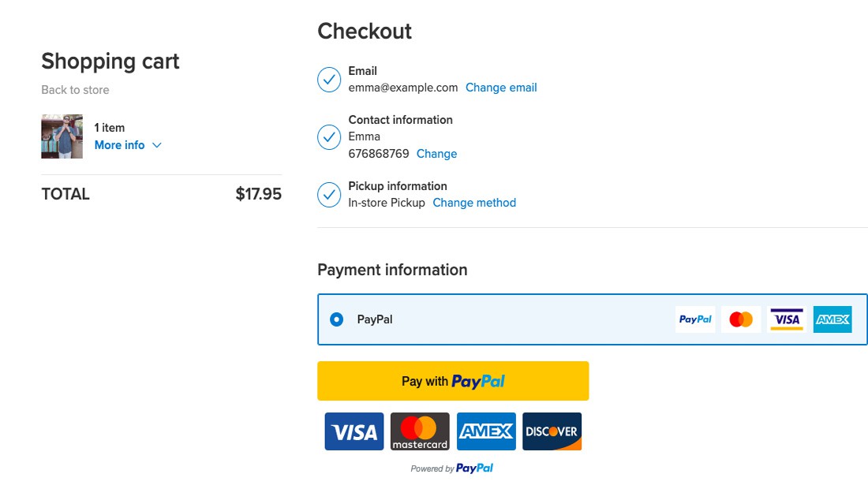Click the Pickup information checkmark circle

[329, 195]
